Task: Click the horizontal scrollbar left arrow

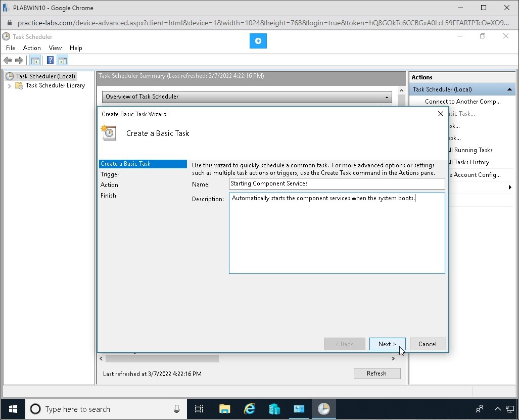Action: point(101,358)
